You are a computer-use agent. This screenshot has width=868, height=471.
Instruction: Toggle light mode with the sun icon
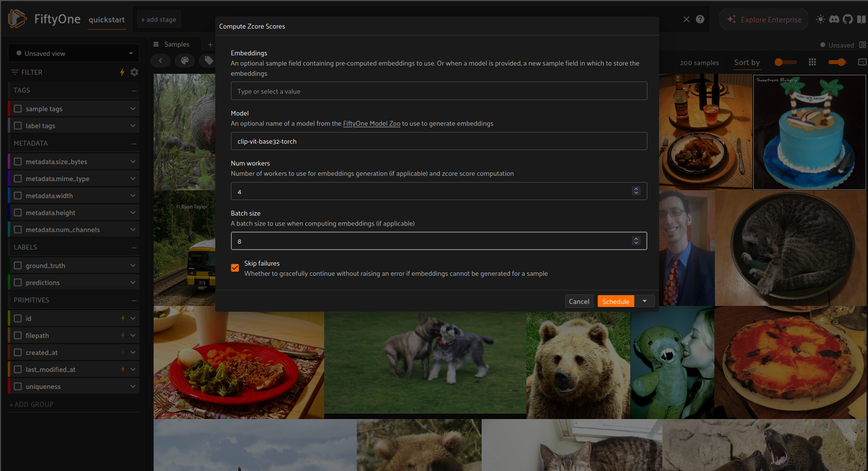820,19
